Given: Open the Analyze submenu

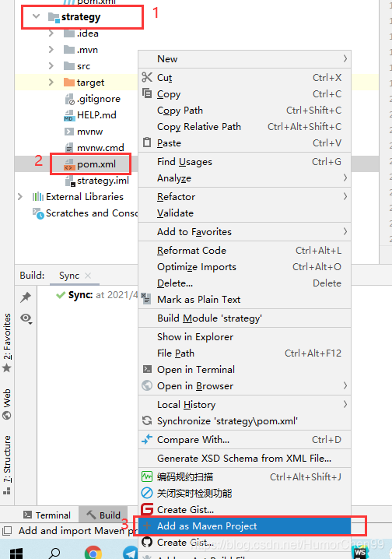Looking at the screenshot, I should click(244, 178).
